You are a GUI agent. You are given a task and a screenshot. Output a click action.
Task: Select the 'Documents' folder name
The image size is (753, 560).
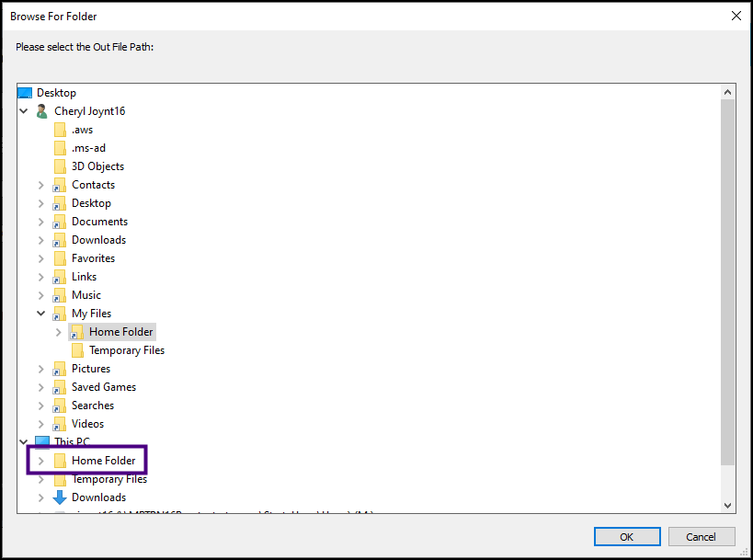click(x=100, y=222)
